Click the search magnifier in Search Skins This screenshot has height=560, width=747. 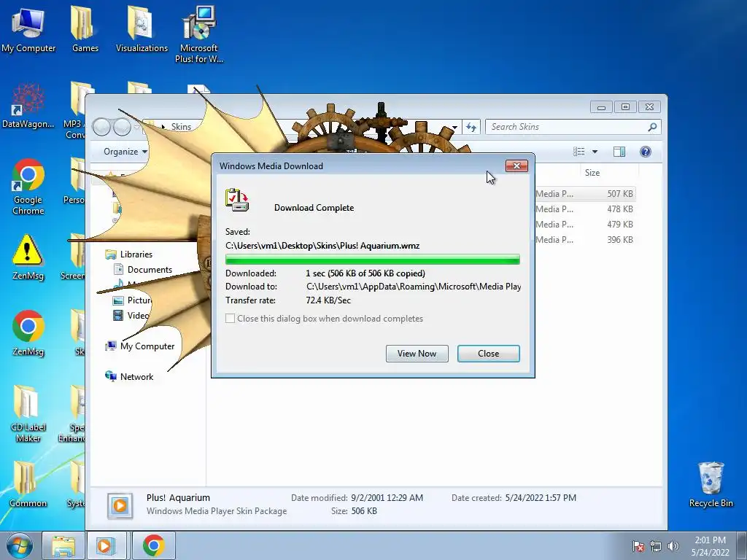click(x=652, y=127)
